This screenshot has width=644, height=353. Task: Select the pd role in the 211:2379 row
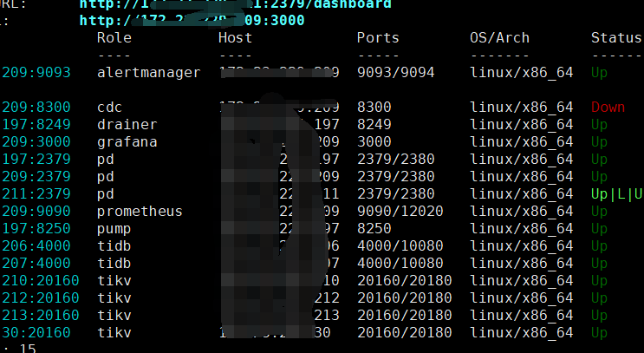click(106, 194)
